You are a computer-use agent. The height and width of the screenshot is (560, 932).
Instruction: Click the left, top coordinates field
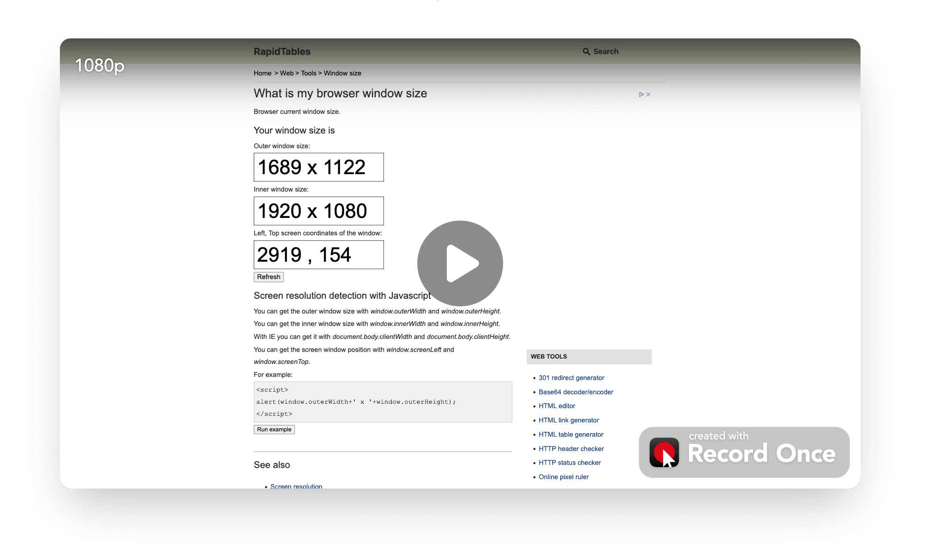coord(319,255)
